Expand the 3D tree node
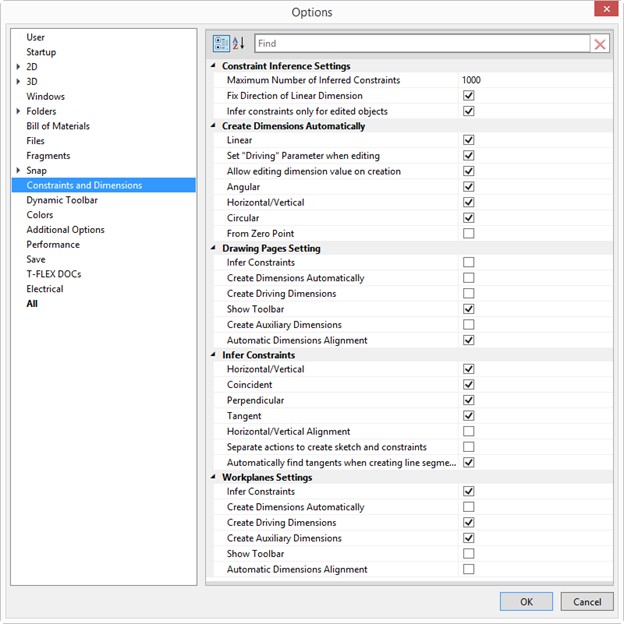This screenshot has height=624, width=624. pyautogui.click(x=18, y=82)
